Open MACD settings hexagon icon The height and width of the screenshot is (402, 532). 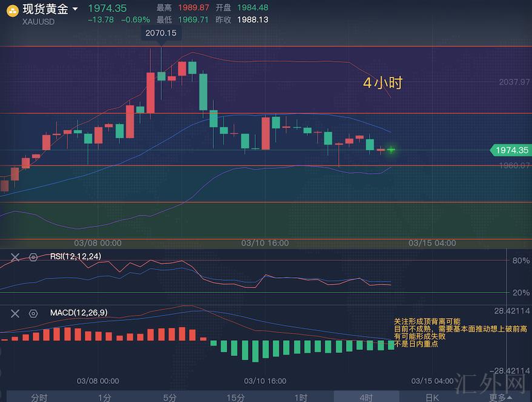33,313
